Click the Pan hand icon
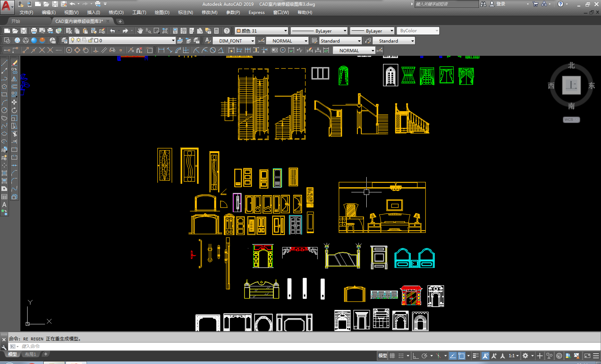The image size is (601, 364). pos(140,31)
